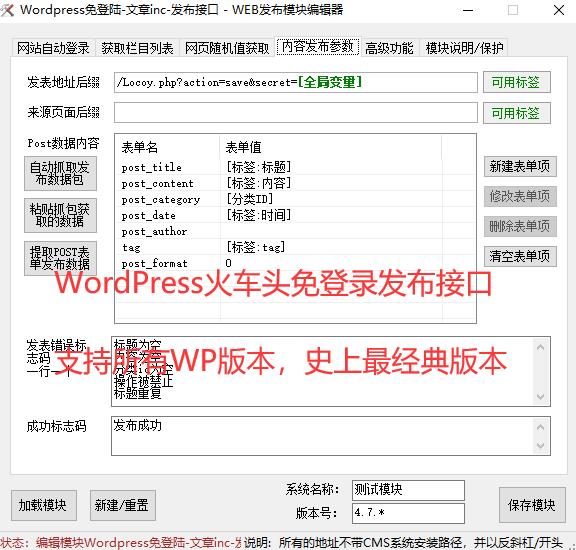Click 加载模块 button

pyautogui.click(x=44, y=505)
